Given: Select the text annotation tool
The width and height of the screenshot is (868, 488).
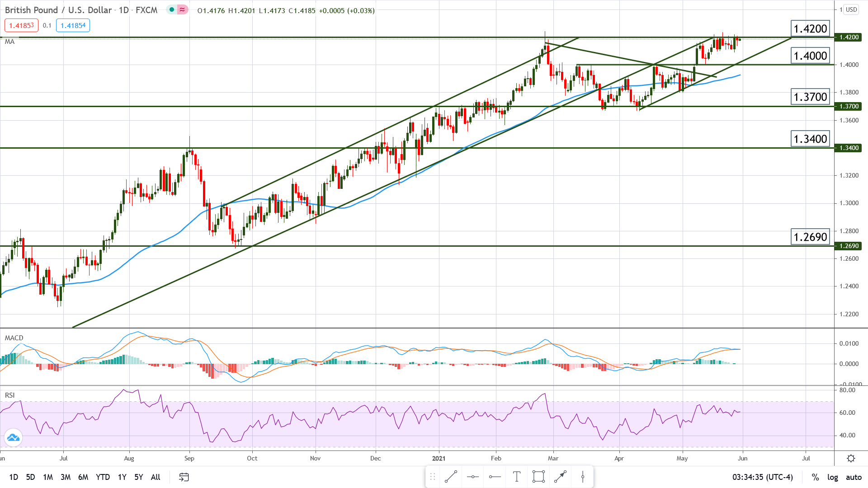Looking at the screenshot, I should [x=517, y=477].
